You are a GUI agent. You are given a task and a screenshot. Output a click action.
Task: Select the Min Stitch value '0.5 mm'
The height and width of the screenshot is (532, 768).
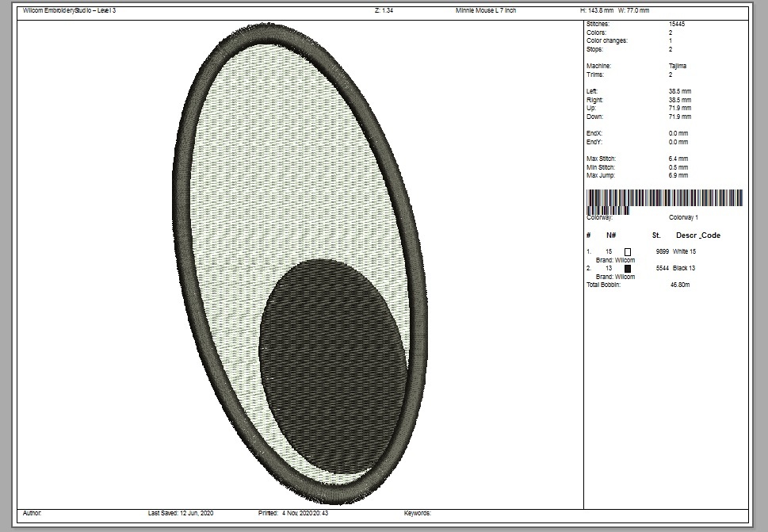click(x=678, y=167)
